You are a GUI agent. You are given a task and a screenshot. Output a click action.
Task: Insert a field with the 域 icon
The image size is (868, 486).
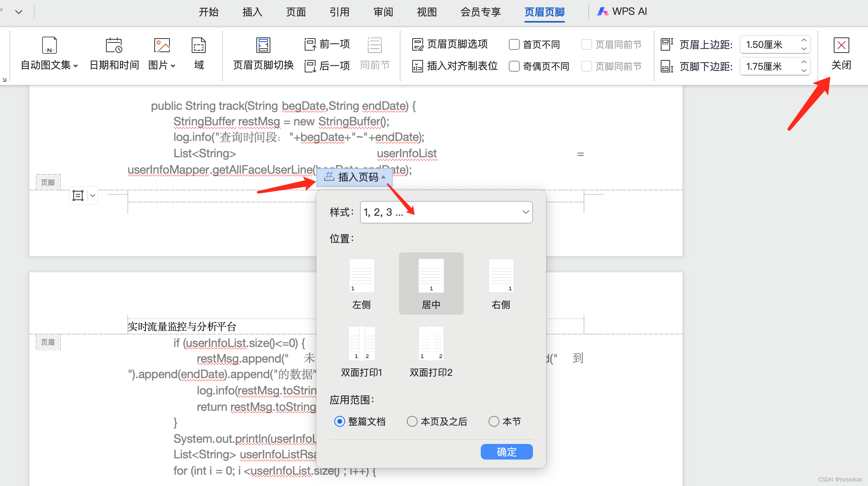click(x=199, y=45)
